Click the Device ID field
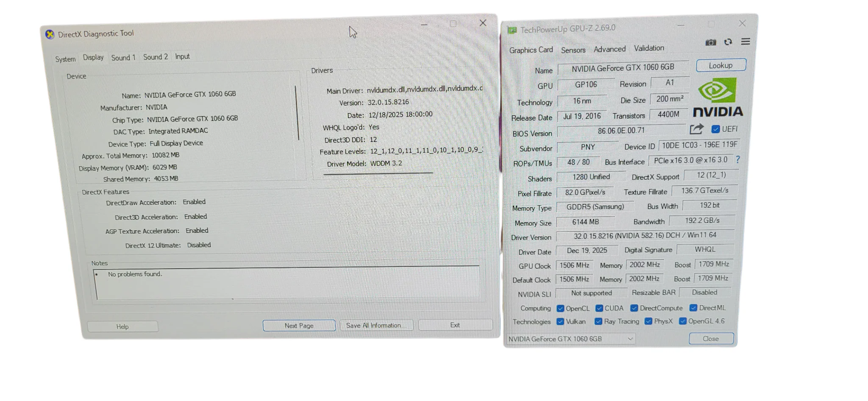Screen dimensions: 868x401 coord(699,145)
